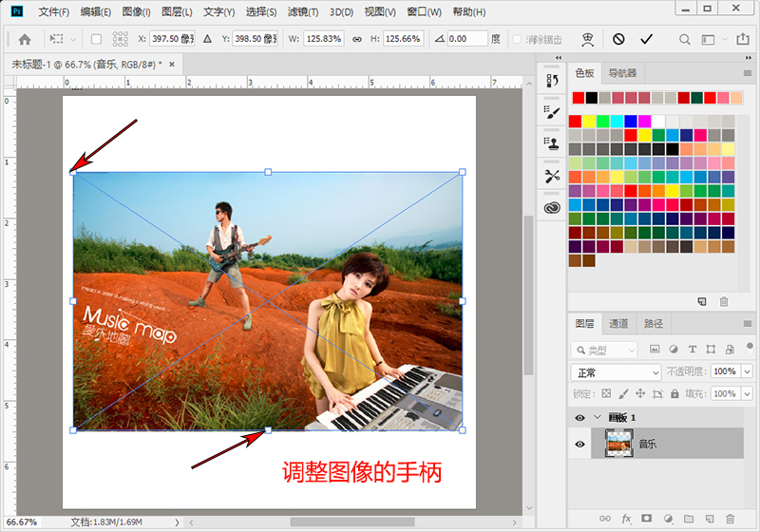Cancel the transform with the circle-slash icon
The height and width of the screenshot is (532, 760).
[618, 39]
